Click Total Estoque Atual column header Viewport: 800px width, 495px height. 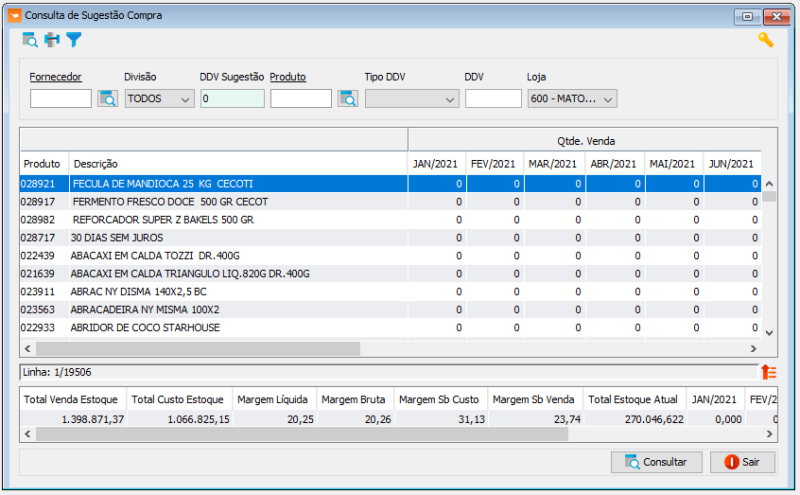click(x=633, y=400)
